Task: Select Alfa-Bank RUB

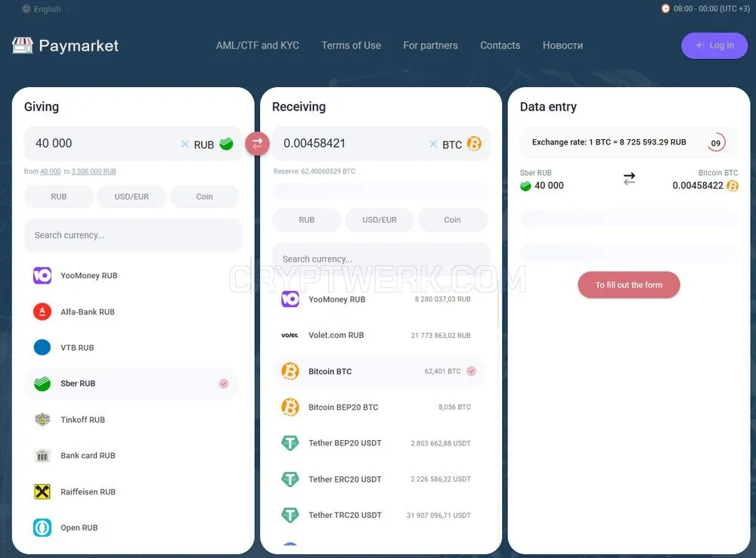Action: tap(131, 312)
